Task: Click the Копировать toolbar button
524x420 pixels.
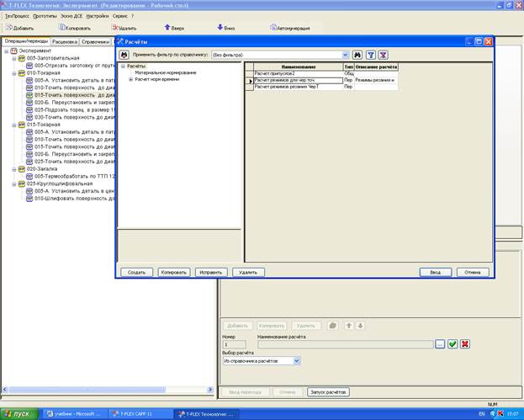Action: pyautogui.click(x=75, y=28)
